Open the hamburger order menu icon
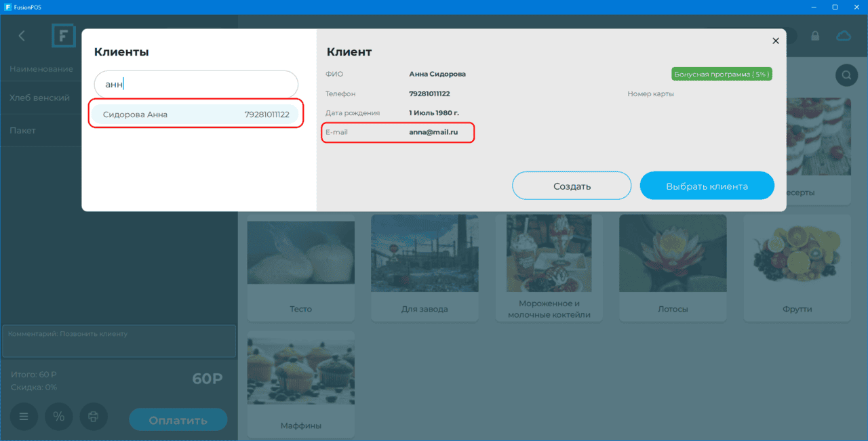 click(24, 417)
